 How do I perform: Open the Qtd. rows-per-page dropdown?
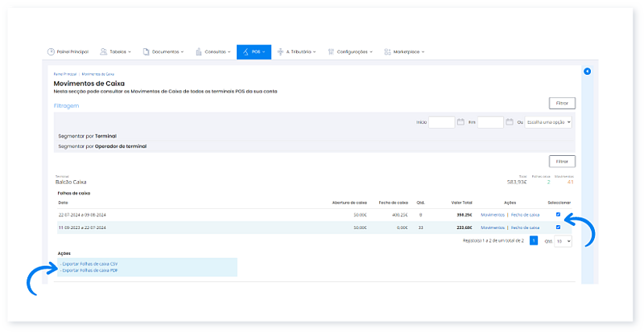pos(563,240)
